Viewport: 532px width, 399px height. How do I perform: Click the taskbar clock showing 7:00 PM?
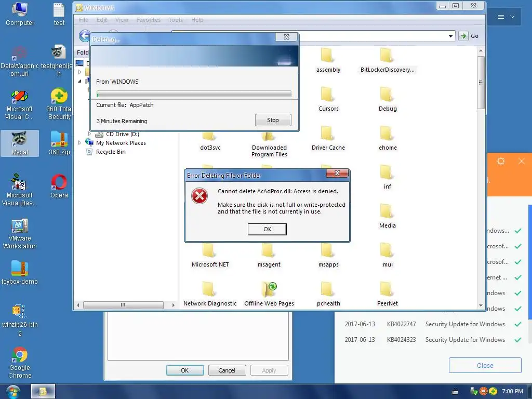(x=512, y=391)
